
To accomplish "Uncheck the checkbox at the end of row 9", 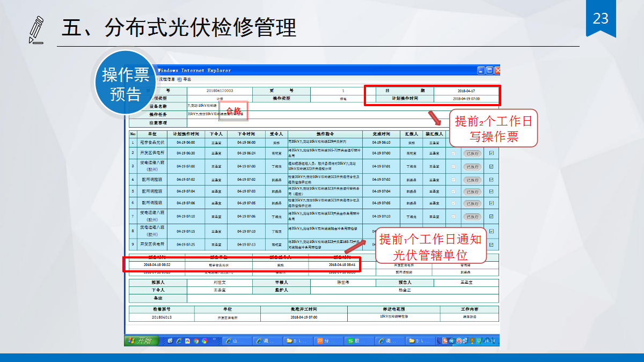I will [491, 243].
